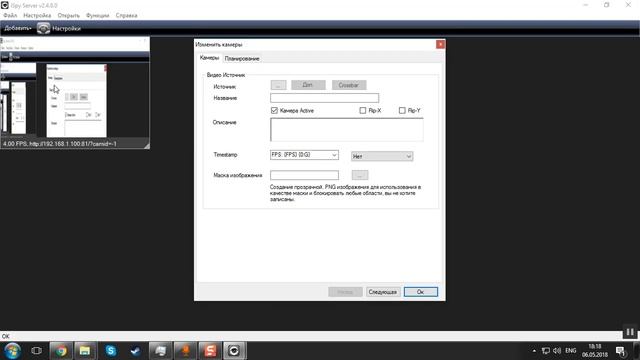
Task: Click the camera preview resize grip corner
Action: [147, 145]
